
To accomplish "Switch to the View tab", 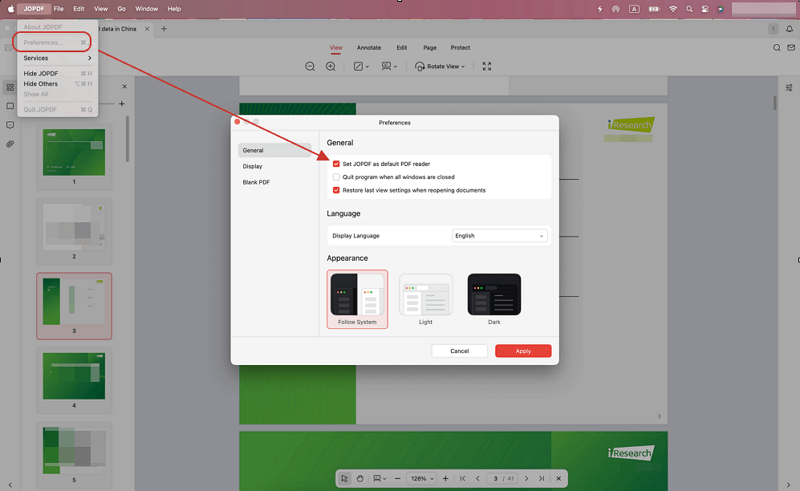I will (x=336, y=47).
